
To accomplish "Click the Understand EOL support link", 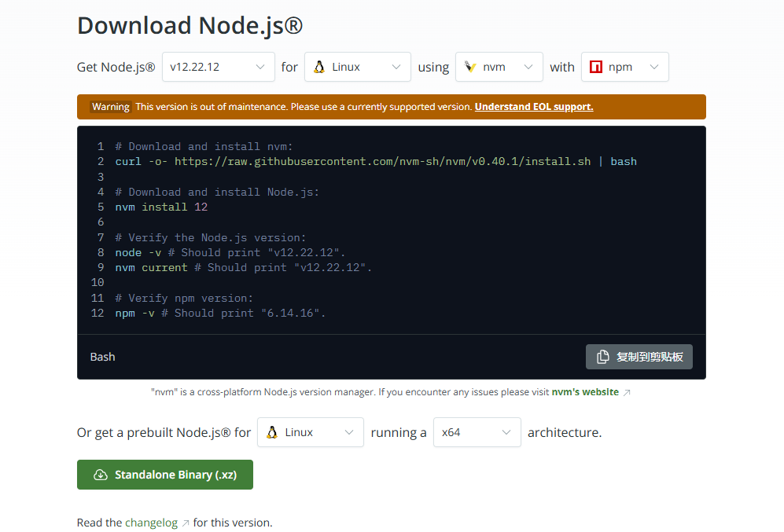I will pyautogui.click(x=534, y=107).
